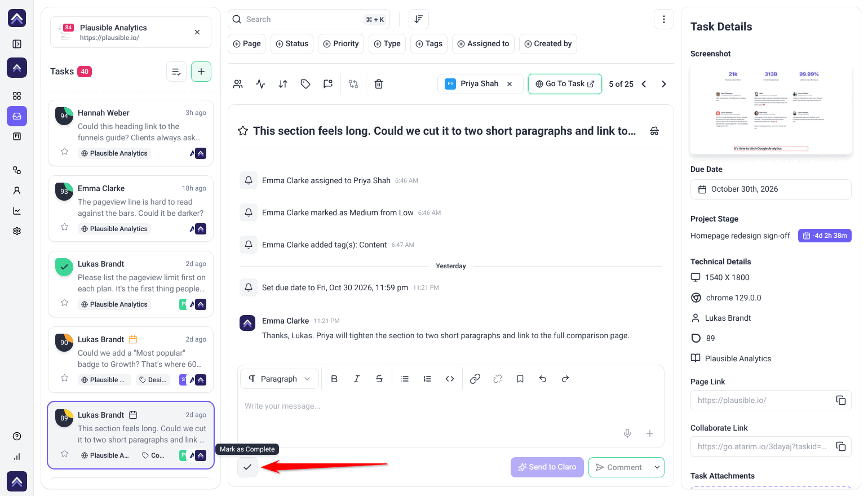Open the tag icon in task toolbar

click(x=305, y=84)
